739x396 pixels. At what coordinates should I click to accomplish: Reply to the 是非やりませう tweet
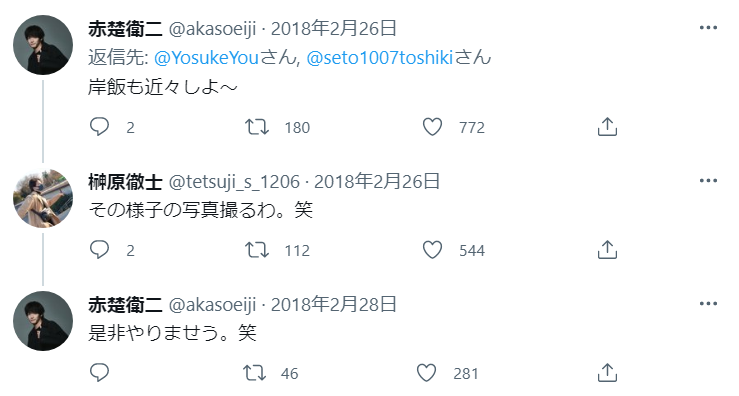[99, 373]
